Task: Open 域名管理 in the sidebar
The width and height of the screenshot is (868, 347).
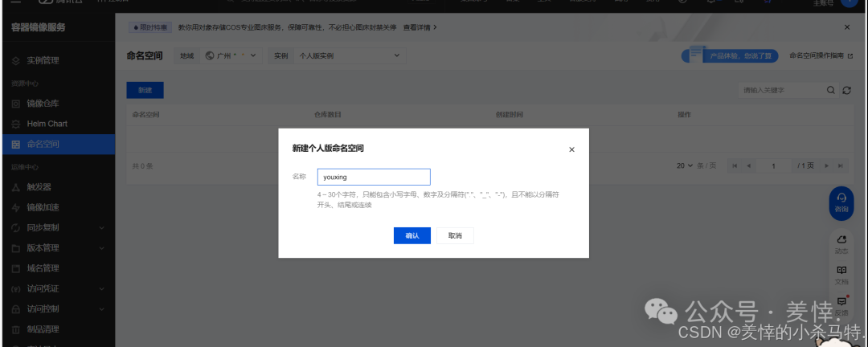Action: point(57,267)
